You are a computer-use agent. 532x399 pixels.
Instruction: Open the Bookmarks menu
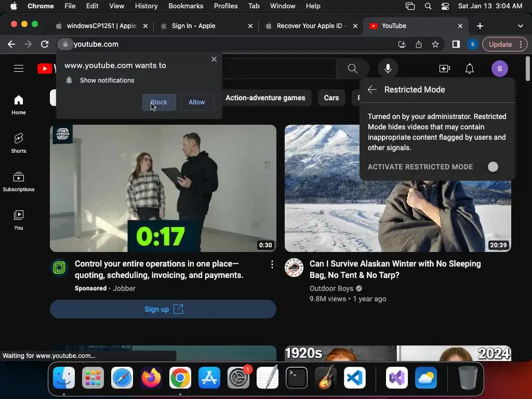185,6
